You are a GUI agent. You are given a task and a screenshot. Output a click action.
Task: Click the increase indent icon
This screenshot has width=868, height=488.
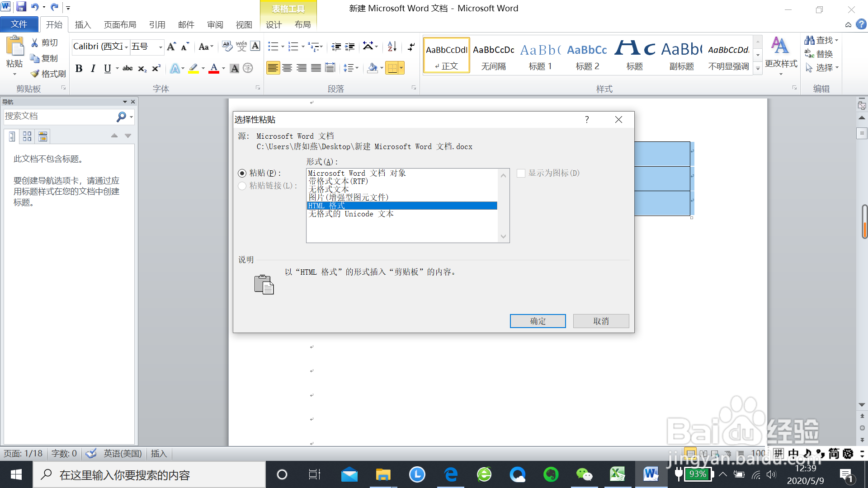pos(350,47)
